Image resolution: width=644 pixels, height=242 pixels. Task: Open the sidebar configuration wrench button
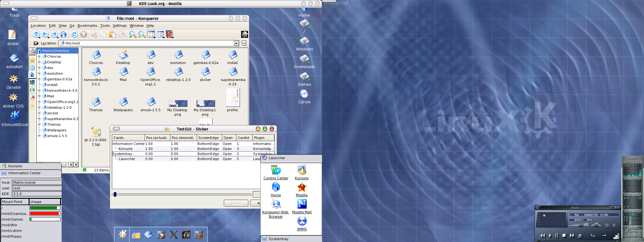(32, 51)
